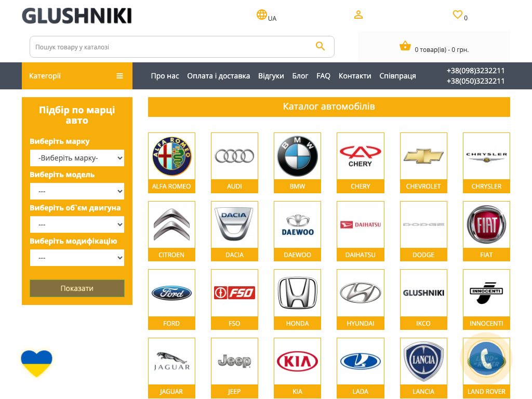The width and height of the screenshot is (532, 399).
Task: Select the Daihatsu logo
Action: (x=361, y=224)
